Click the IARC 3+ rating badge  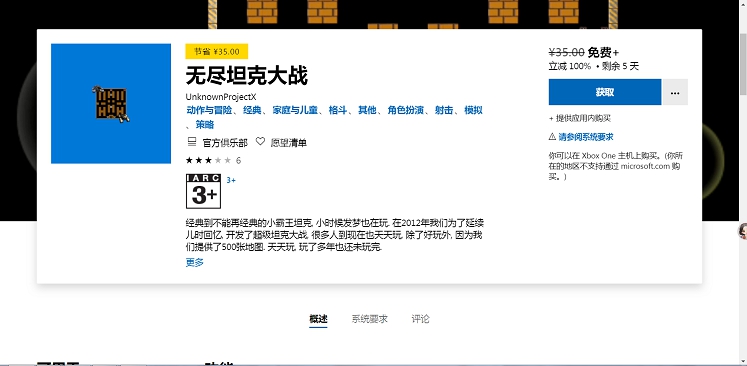[x=203, y=191]
